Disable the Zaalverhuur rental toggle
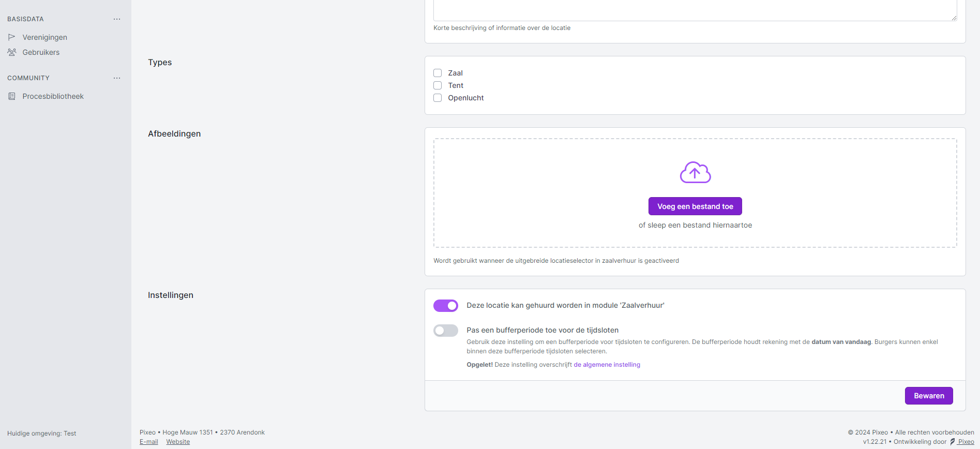Screen dimensions: 980x449 point(445,306)
